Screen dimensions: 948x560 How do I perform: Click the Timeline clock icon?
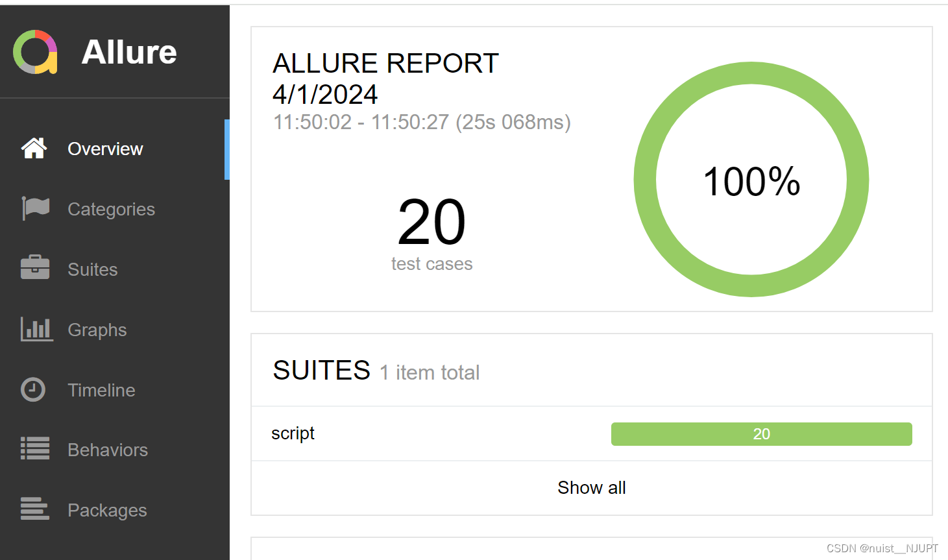pos(33,390)
